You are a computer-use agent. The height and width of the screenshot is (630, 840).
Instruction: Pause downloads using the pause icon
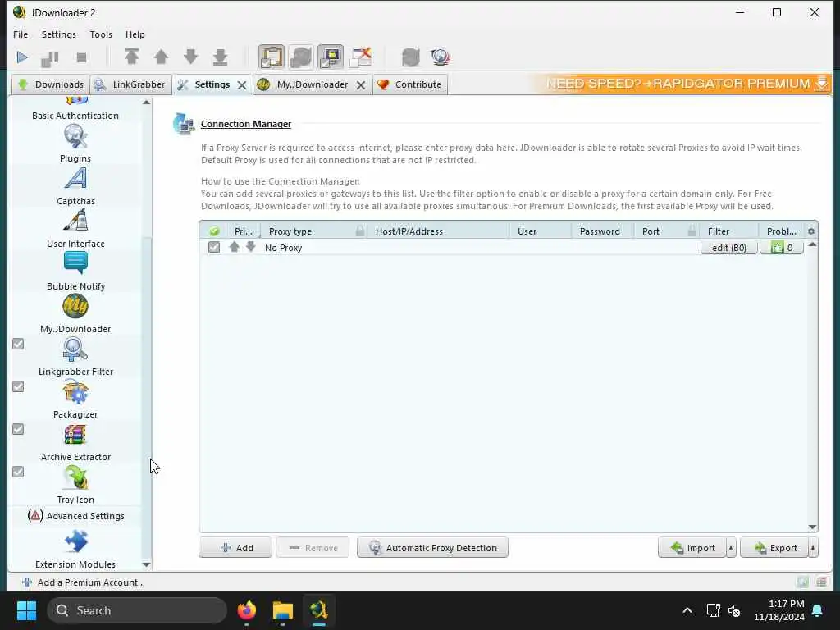(50, 58)
